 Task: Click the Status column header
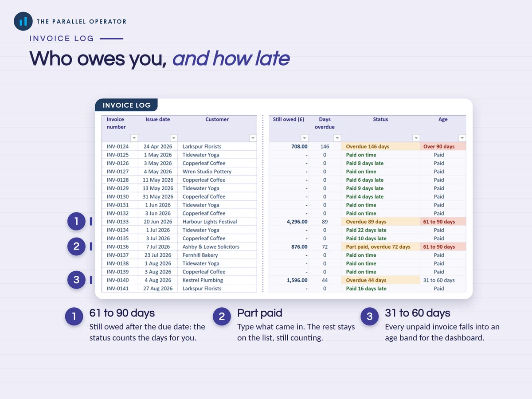(x=380, y=119)
